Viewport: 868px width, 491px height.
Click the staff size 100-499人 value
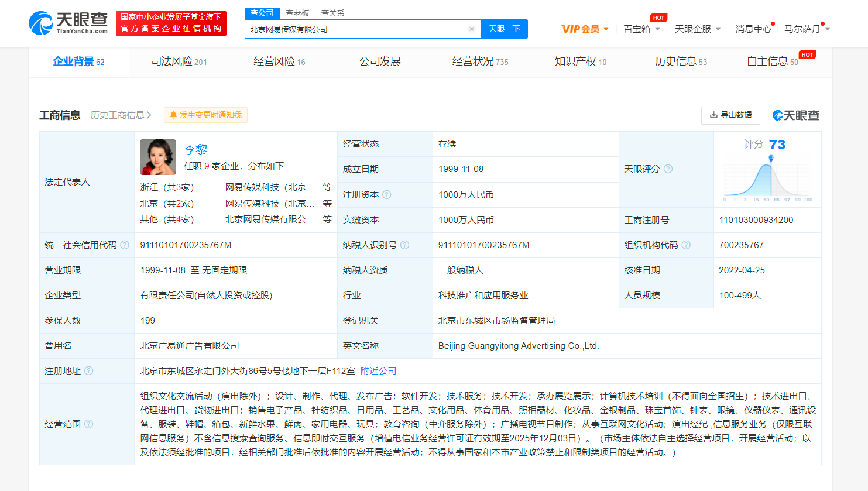click(x=740, y=296)
